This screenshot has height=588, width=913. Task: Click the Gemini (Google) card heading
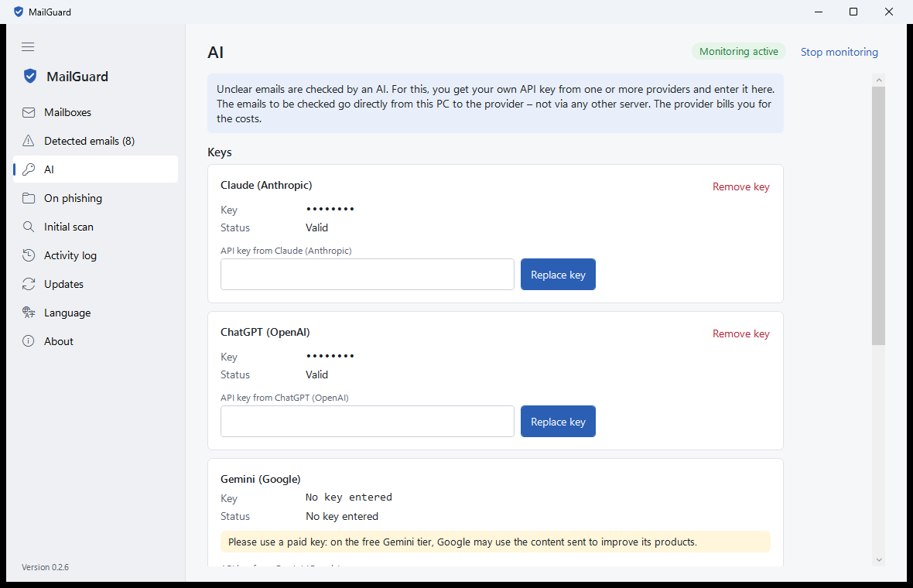[x=260, y=479]
